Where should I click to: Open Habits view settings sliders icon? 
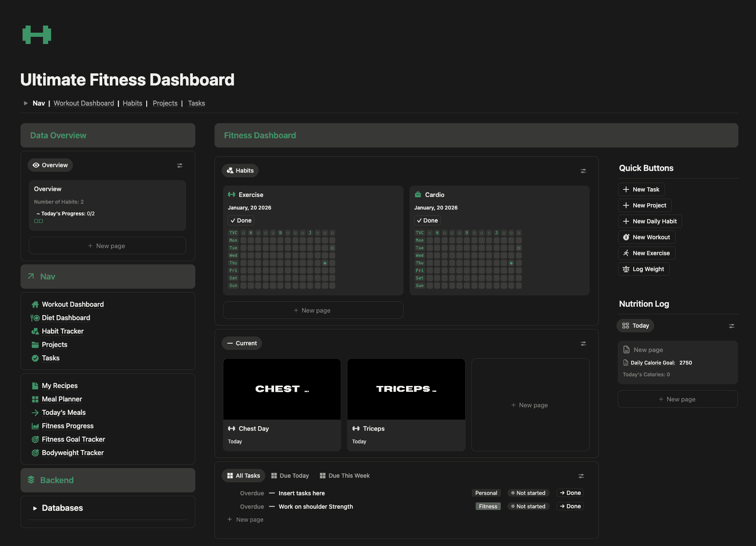(583, 171)
